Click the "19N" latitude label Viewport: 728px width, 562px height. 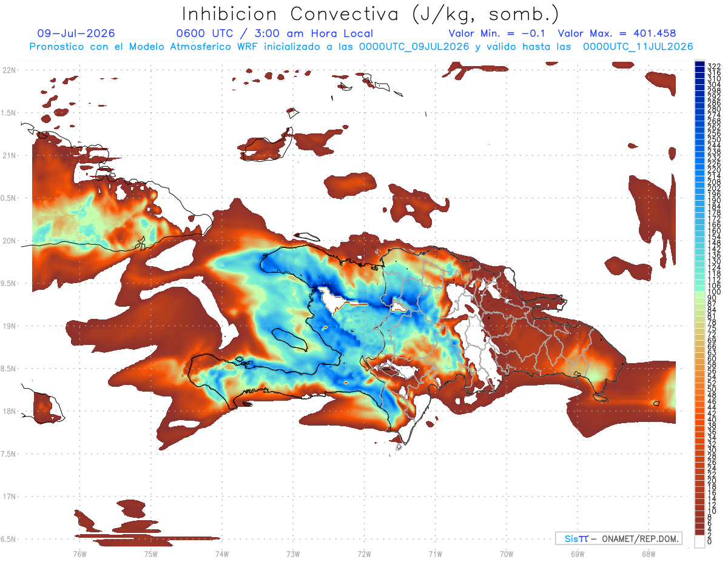pos(9,326)
